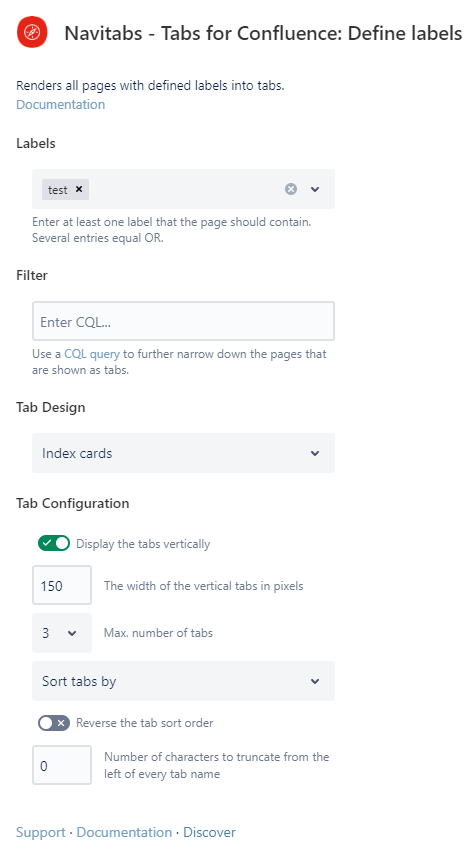Click the vertical tab width field showing 150
Image resolution: width=470 pixels, height=849 pixels.
pyautogui.click(x=62, y=585)
